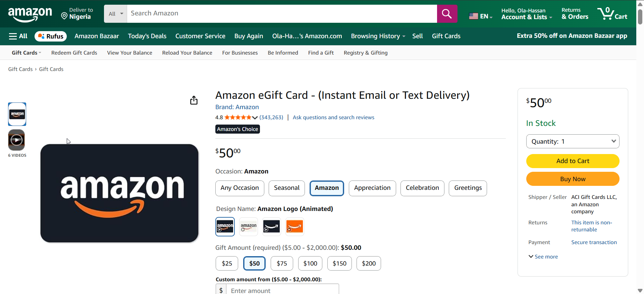This screenshot has width=644, height=294.
Task: Click the share icon above product image
Action: click(194, 100)
